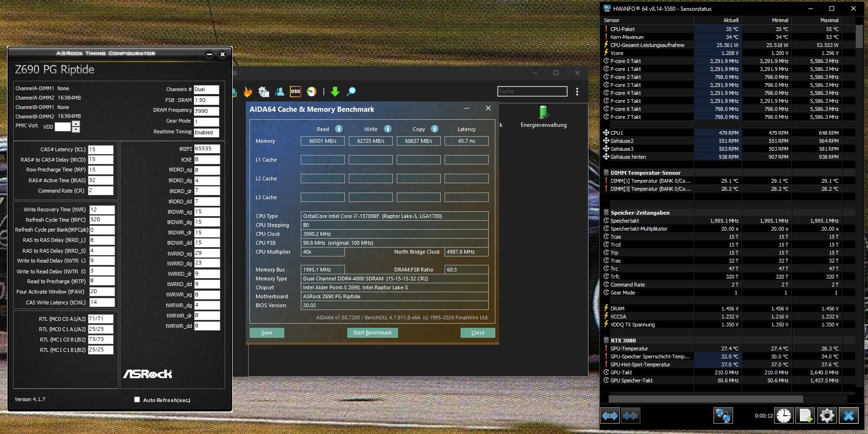Click the DRAM Frequency field
Screen dimensions: 868x434
click(x=206, y=111)
